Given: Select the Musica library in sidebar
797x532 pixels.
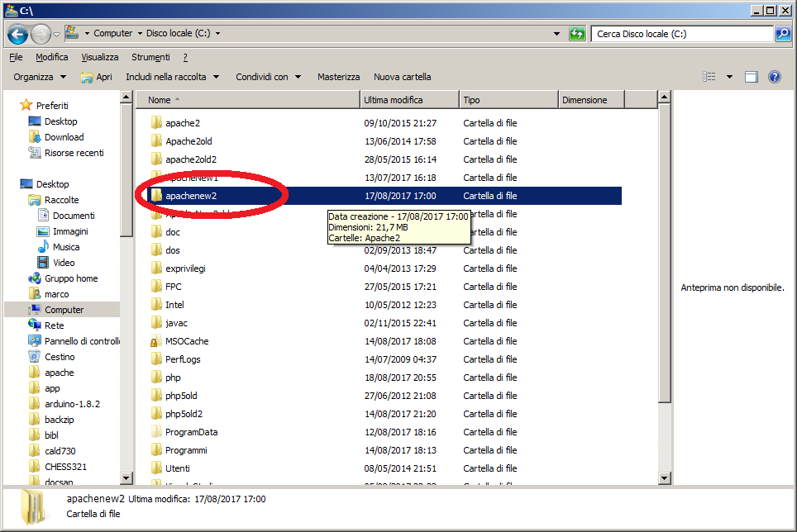Looking at the screenshot, I should [66, 247].
